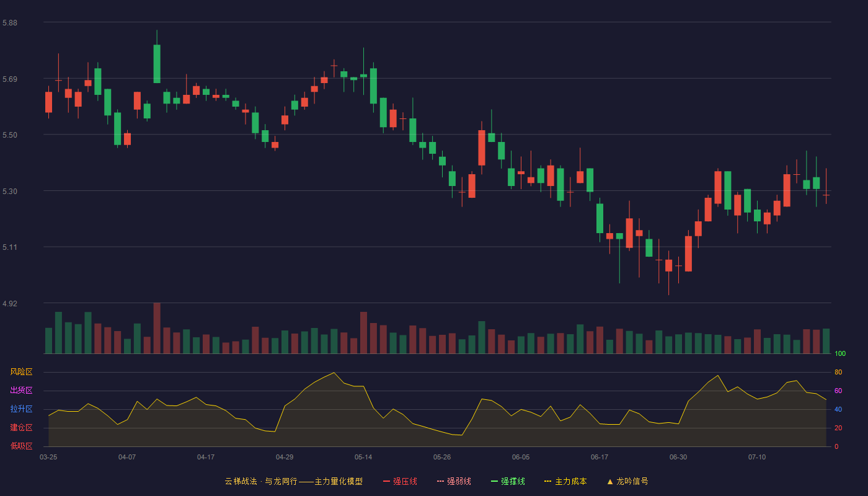Toggle the green 强撑线 legend entry
The image size is (868, 496).
click(508, 481)
